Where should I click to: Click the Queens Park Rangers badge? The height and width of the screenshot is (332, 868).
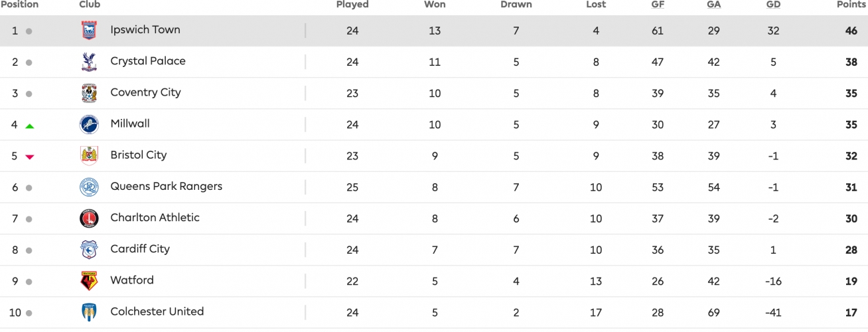pos(89,187)
